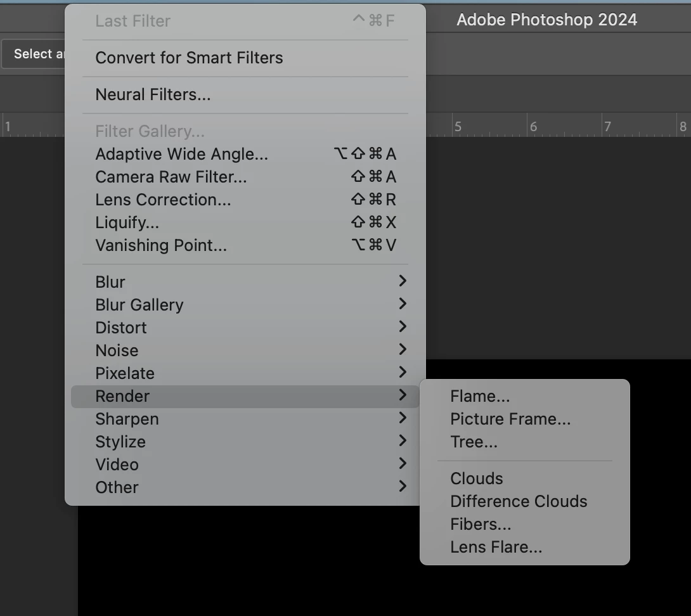Screen dimensions: 691x616
Task: Open Vanishing Point filter
Action: pyautogui.click(x=245, y=245)
